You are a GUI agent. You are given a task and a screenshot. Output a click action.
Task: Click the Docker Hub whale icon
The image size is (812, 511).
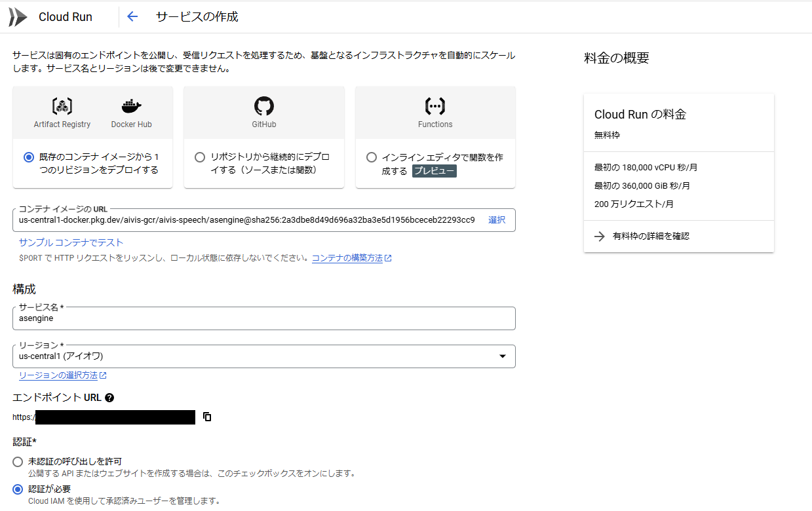pos(132,106)
